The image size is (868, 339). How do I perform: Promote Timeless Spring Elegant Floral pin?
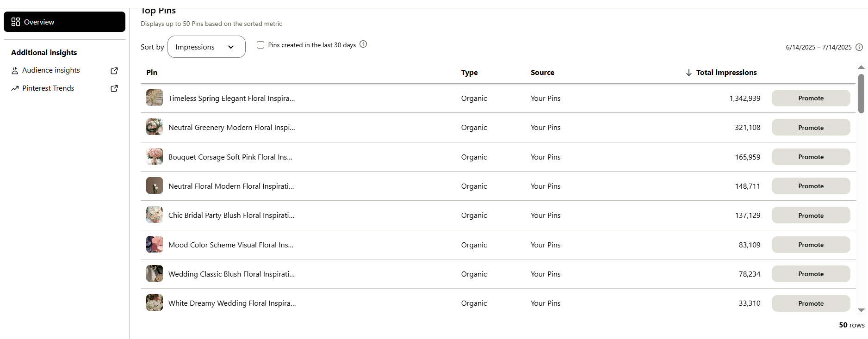[x=811, y=98]
